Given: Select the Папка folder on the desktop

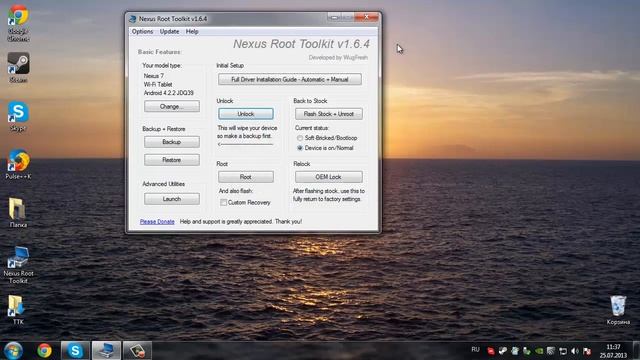Looking at the screenshot, I should point(18,213).
